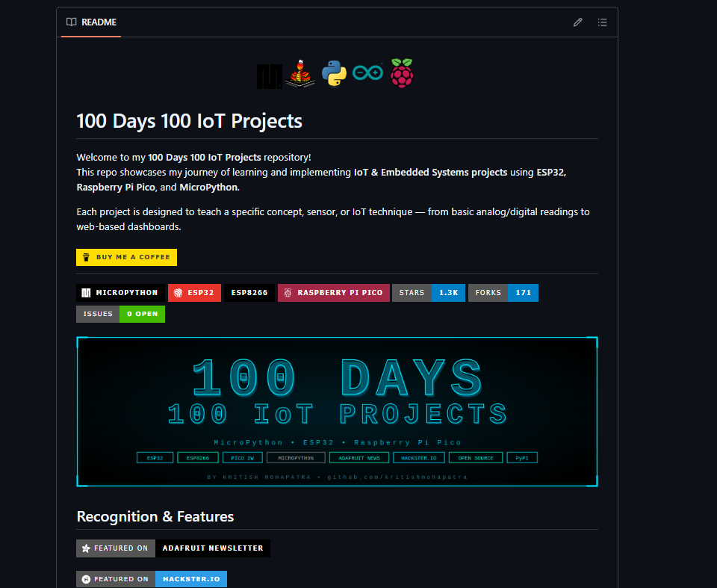Image resolution: width=717 pixels, height=588 pixels.
Task: Click the CircuitPython snake logo
Action: click(300, 73)
